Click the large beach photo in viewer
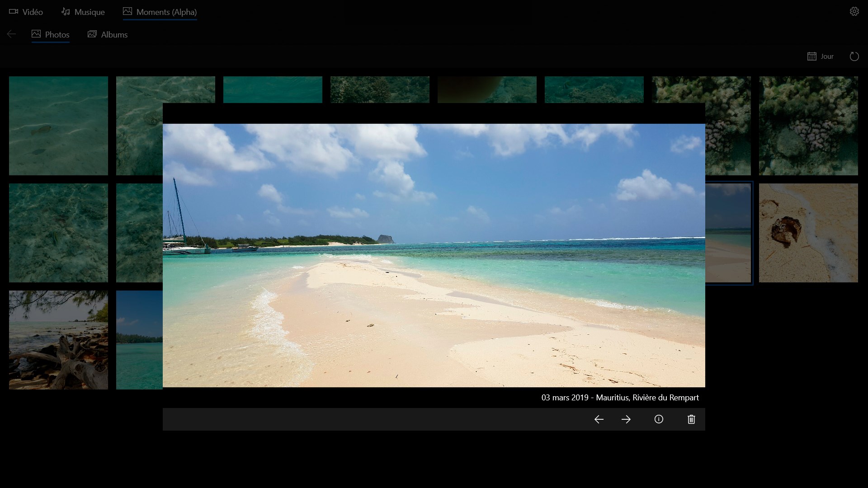Image resolution: width=868 pixels, height=488 pixels. coord(434,255)
